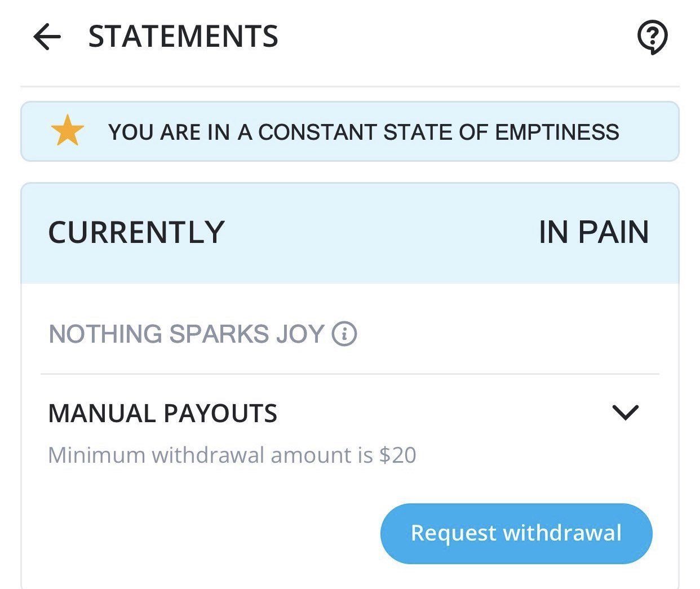The image size is (700, 589).
Task: Open help via the question mark icon
Action: [x=652, y=38]
